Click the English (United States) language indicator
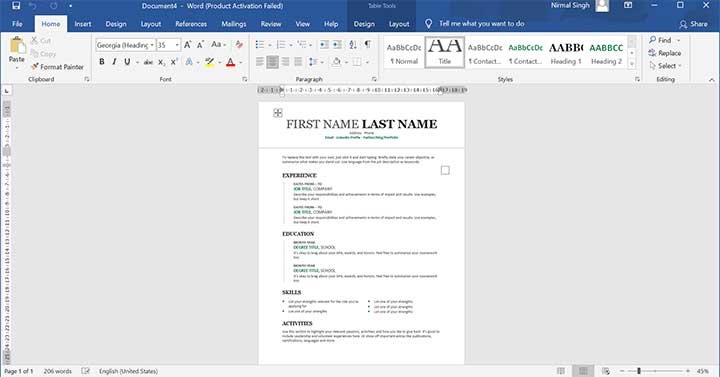This screenshot has width=720, height=377. pos(128,371)
